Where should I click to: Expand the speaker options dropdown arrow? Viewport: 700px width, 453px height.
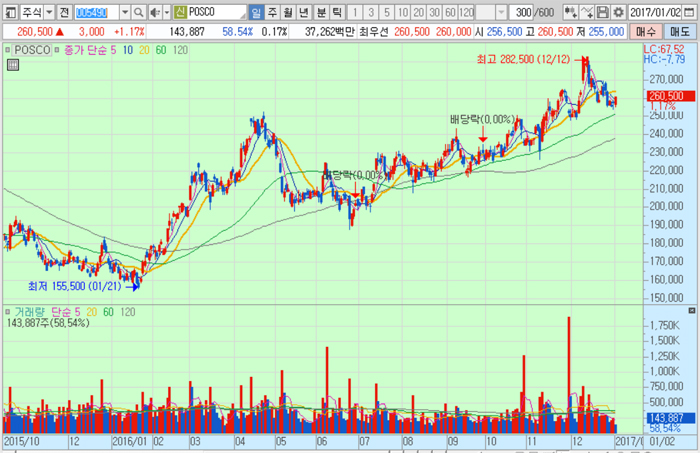[x=167, y=12]
